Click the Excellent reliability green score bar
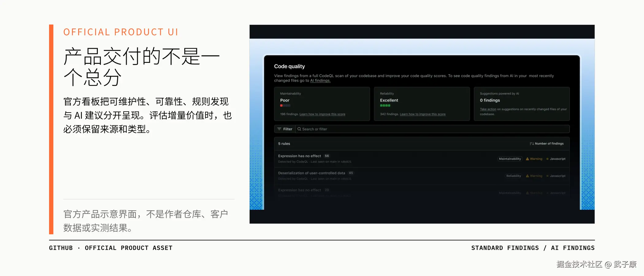This screenshot has width=644, height=276. (x=385, y=105)
